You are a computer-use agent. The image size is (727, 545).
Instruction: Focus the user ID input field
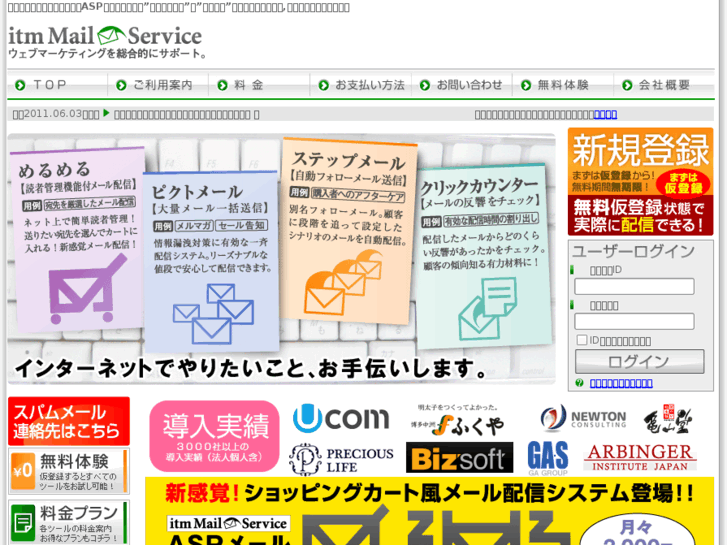pos(634,286)
